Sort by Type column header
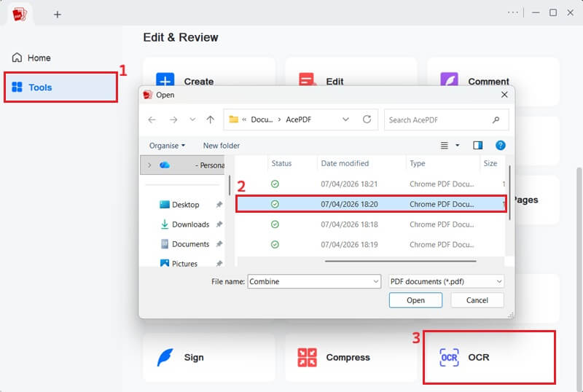The width and height of the screenshot is (583, 392). [417, 164]
